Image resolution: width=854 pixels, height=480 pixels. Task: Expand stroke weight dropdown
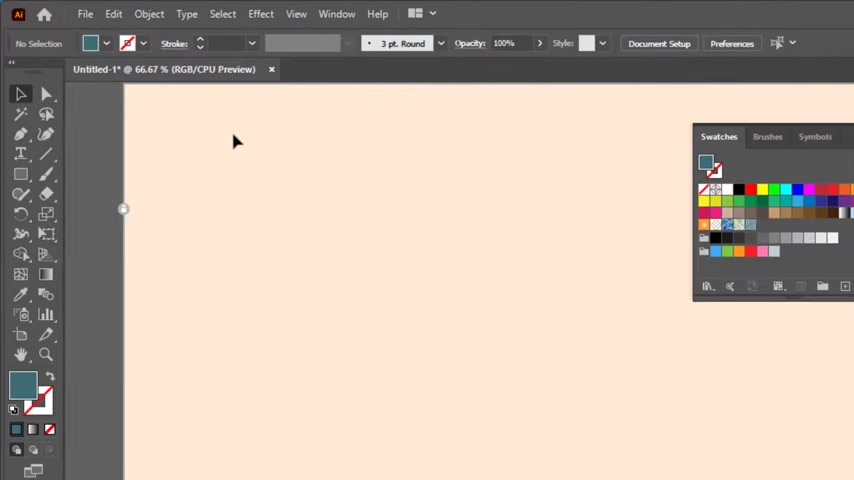(252, 43)
